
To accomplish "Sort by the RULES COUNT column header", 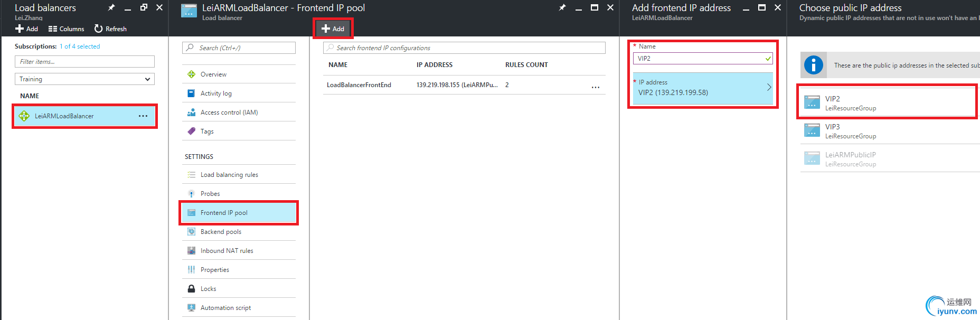I will pyautogui.click(x=526, y=65).
